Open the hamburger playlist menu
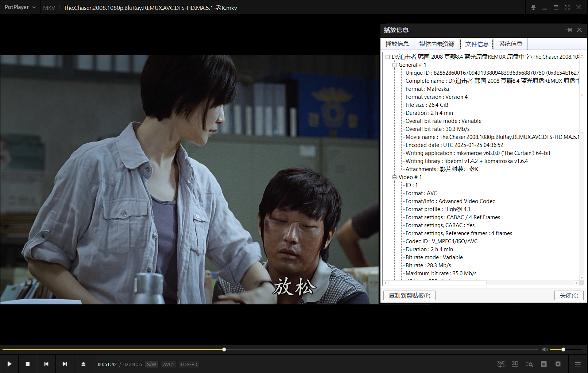588x373 pixels. (x=578, y=364)
